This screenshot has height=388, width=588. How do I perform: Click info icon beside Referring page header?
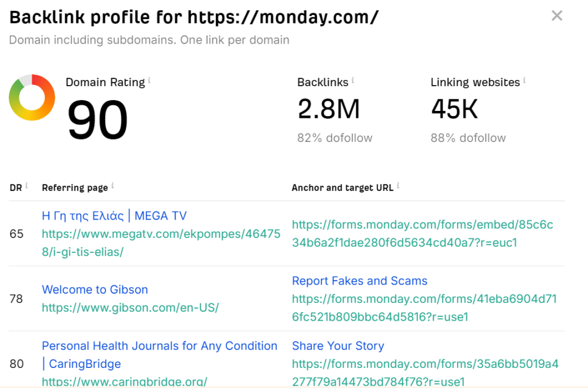pyautogui.click(x=113, y=186)
